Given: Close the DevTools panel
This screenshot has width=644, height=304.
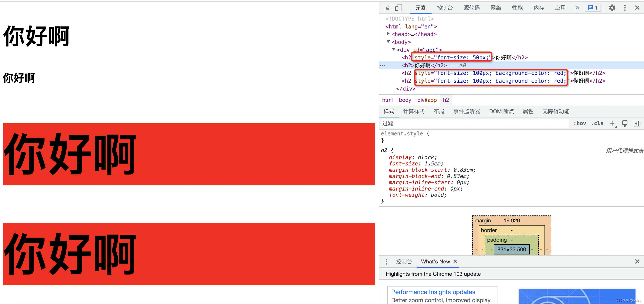Looking at the screenshot, I should point(637,8).
